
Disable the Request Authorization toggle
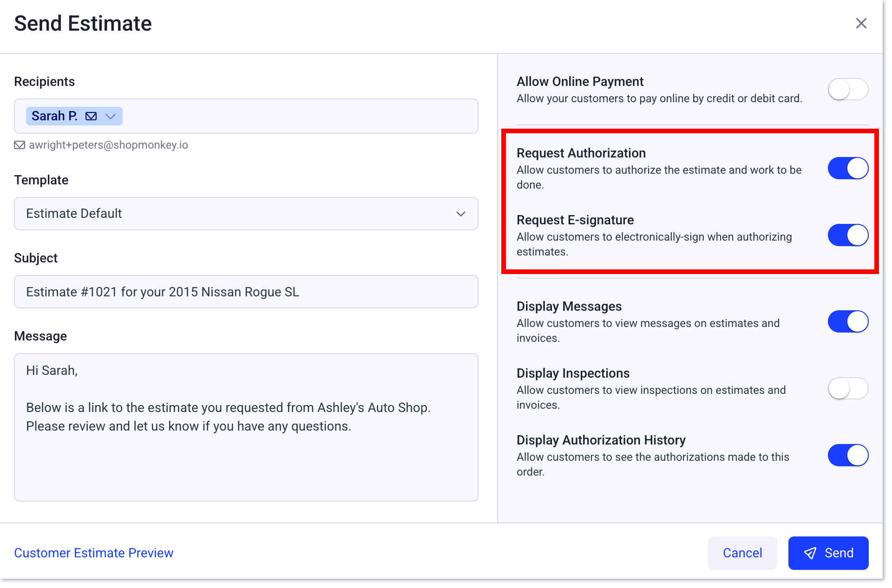(x=847, y=168)
